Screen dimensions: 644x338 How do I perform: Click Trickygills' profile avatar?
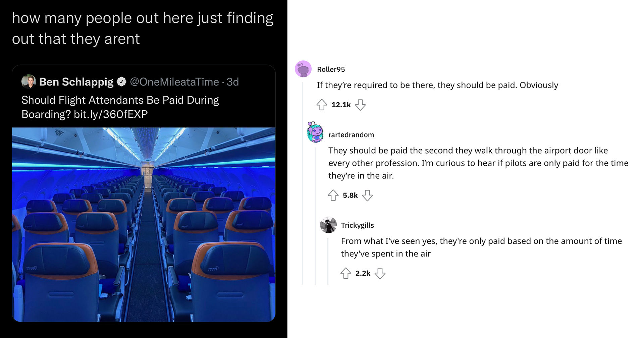(328, 225)
